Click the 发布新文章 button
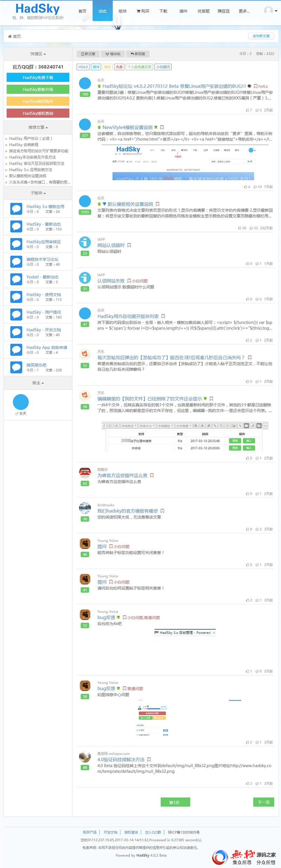Image resolution: width=281 pixels, height=868 pixels. pos(261,36)
